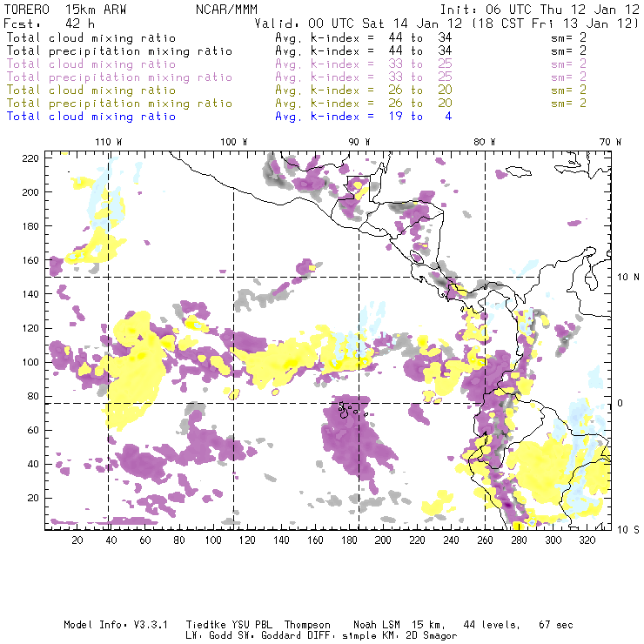Click the x-axis grid label "260"

tap(485, 540)
